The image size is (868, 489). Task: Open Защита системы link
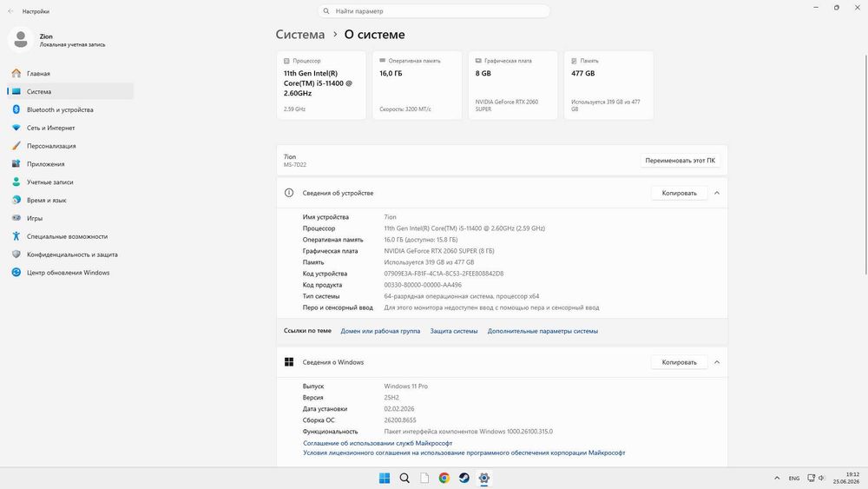click(x=454, y=331)
